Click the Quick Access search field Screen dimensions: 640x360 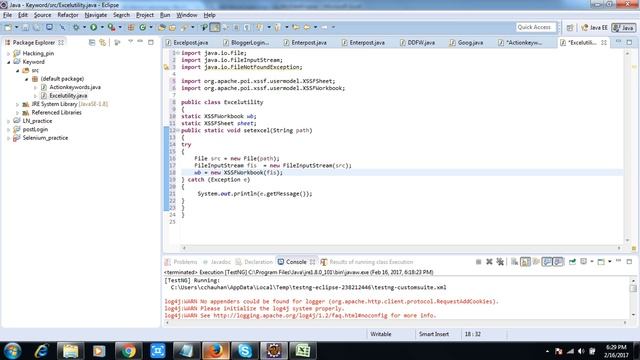coord(536,27)
